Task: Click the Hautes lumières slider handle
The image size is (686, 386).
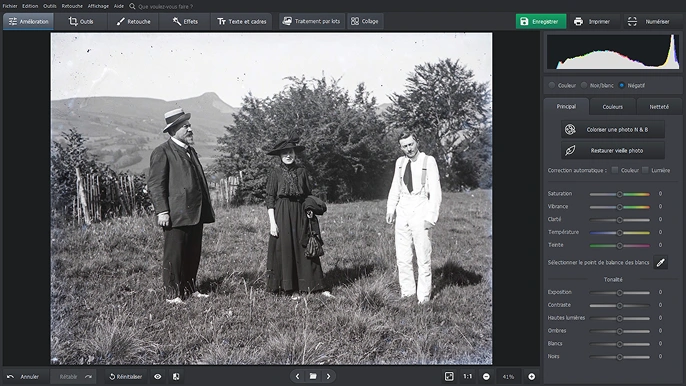Action: [x=620, y=319]
